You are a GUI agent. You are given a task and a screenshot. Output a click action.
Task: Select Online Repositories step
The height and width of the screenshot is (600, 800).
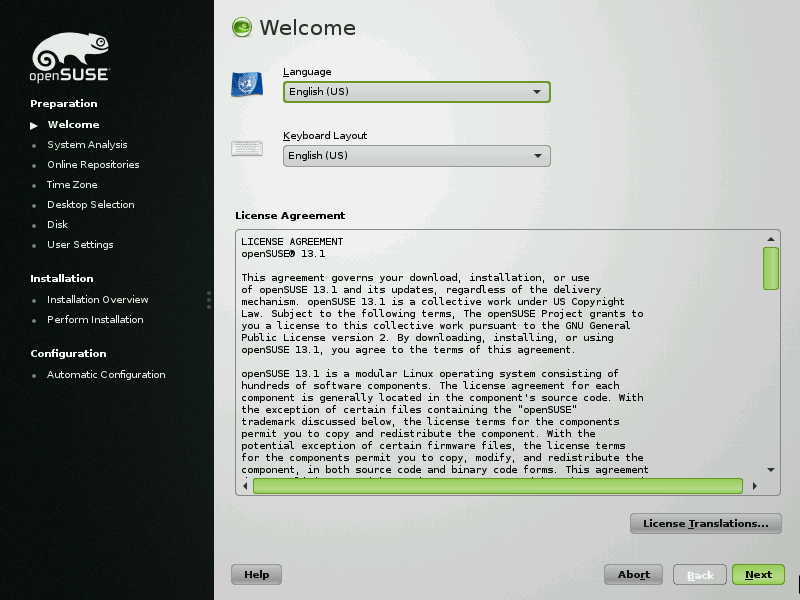coord(93,165)
